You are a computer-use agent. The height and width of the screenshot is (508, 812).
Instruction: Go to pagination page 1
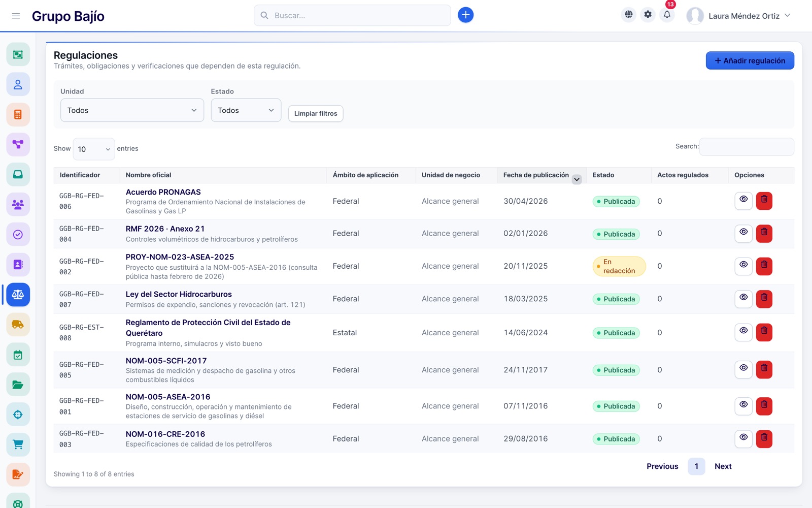pyautogui.click(x=696, y=466)
